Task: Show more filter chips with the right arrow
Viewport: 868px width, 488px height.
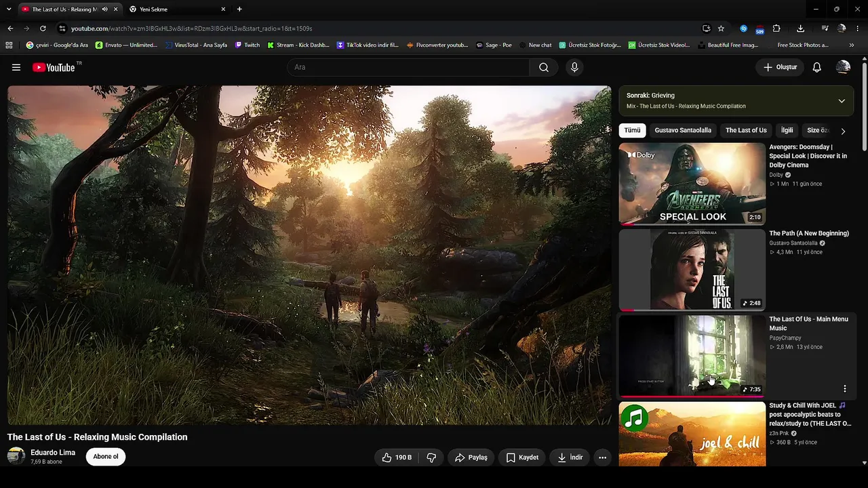Action: click(843, 131)
